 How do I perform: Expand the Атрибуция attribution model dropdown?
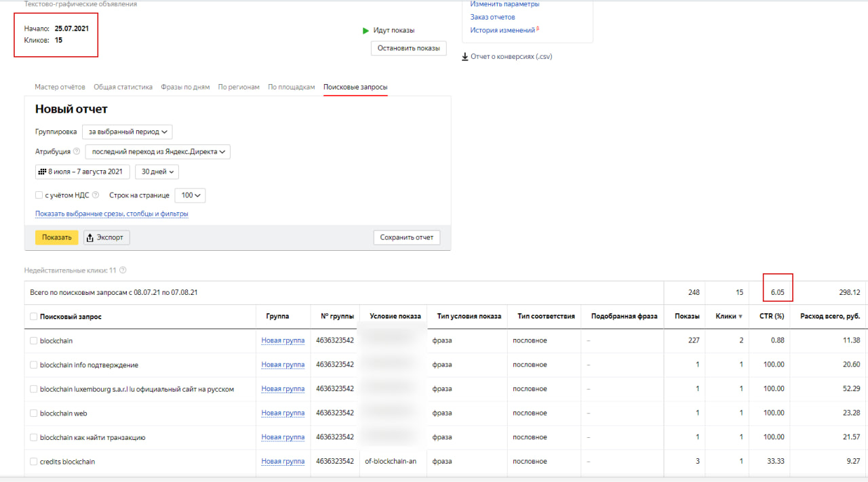pyautogui.click(x=157, y=152)
